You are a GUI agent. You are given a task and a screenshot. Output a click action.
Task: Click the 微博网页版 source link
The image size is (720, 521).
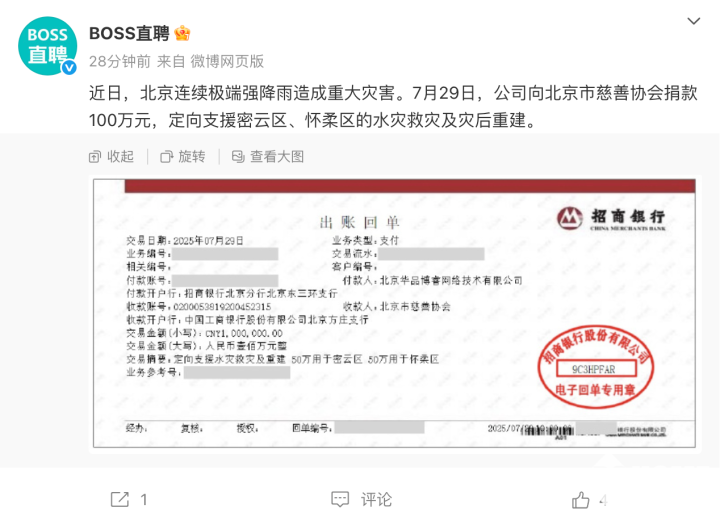pyautogui.click(x=227, y=62)
